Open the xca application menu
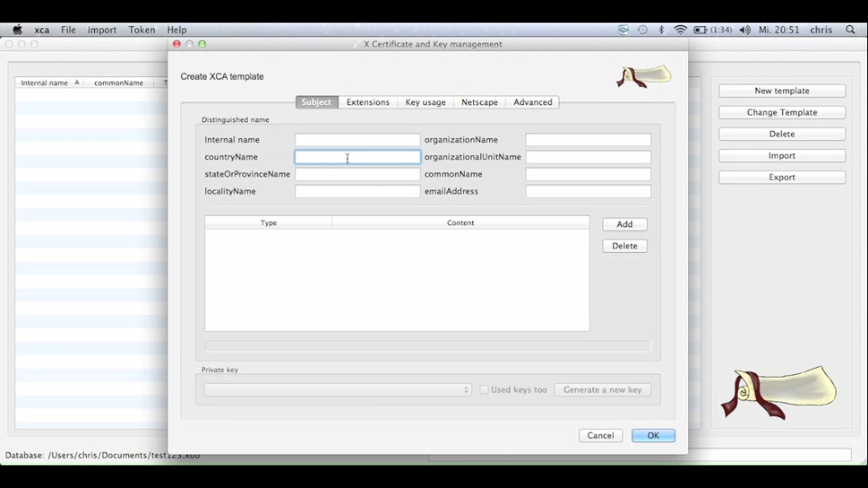This screenshot has height=488, width=868. pos(42,30)
